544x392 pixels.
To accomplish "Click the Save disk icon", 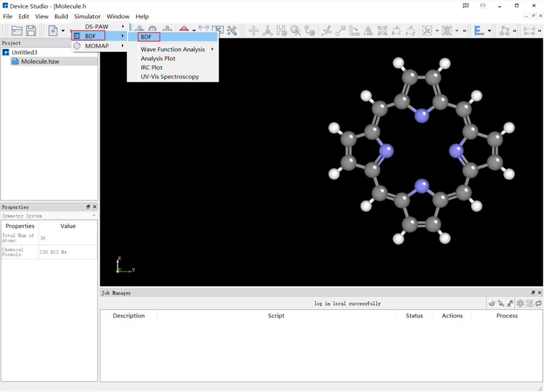I will click(31, 31).
